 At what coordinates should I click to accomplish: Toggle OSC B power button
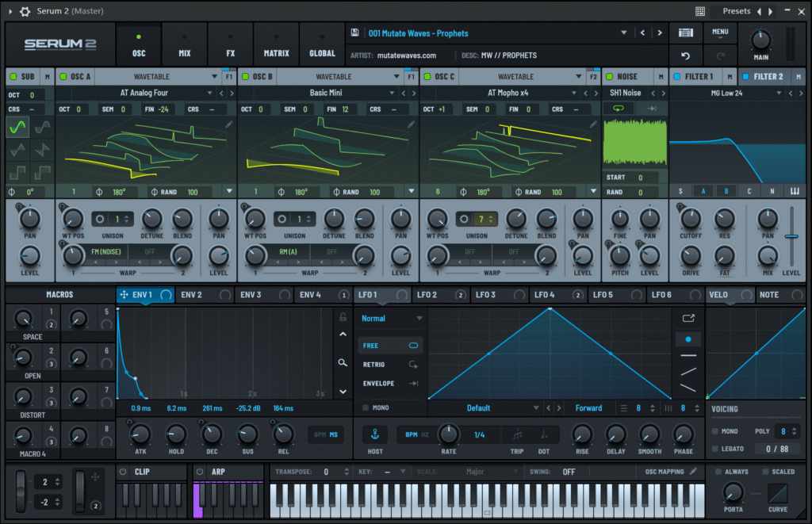pyautogui.click(x=246, y=77)
